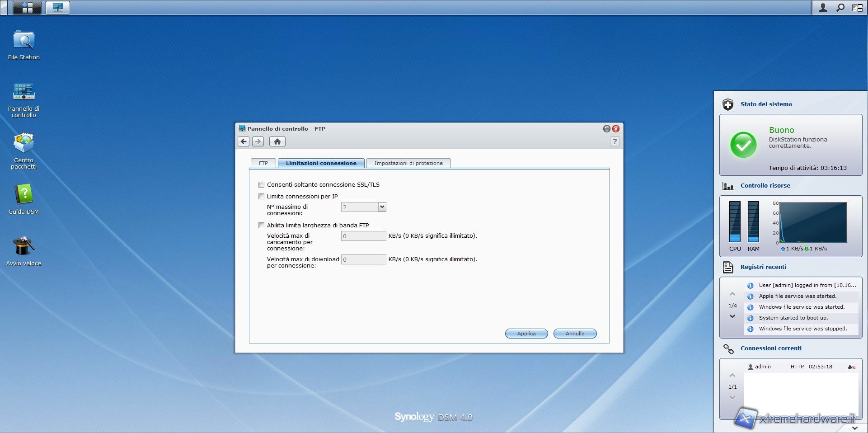Image resolution: width=868 pixels, height=433 pixels.
Task: Open File Station desktop icon
Action: tap(23, 41)
